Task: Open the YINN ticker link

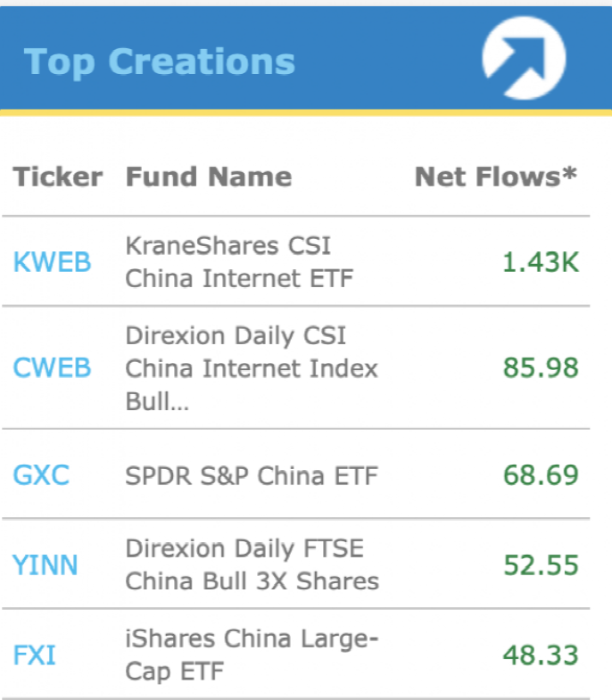Action: 45,565
